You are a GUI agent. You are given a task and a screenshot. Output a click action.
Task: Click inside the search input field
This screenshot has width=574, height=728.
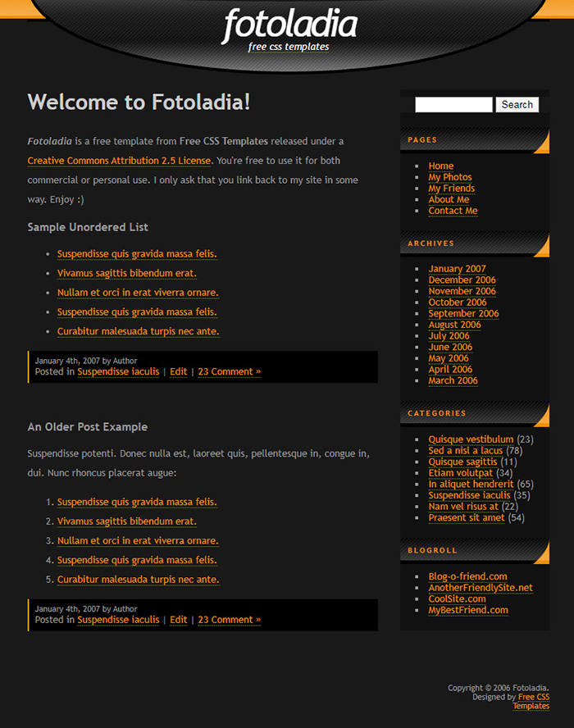pyautogui.click(x=453, y=104)
